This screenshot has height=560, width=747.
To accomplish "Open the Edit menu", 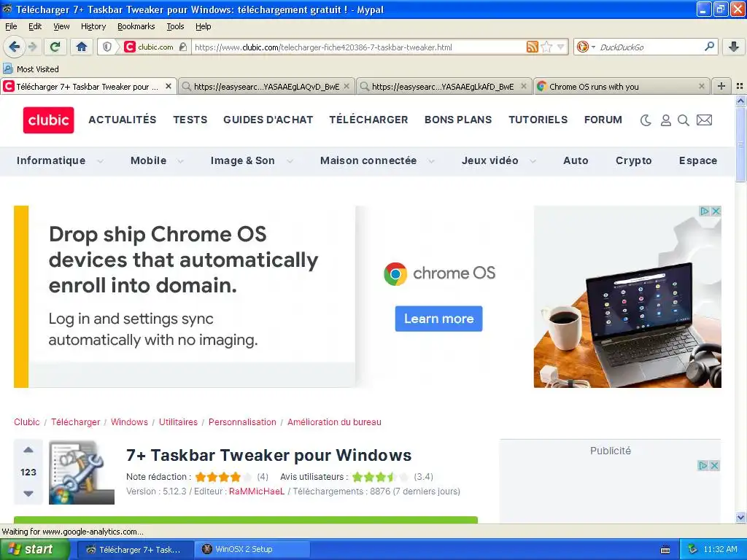I will (x=35, y=26).
